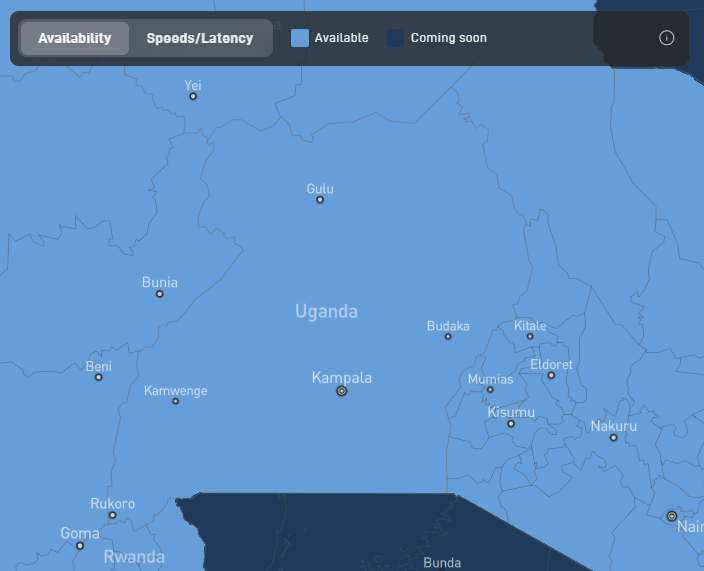Click the Uganda country label

tap(326, 311)
